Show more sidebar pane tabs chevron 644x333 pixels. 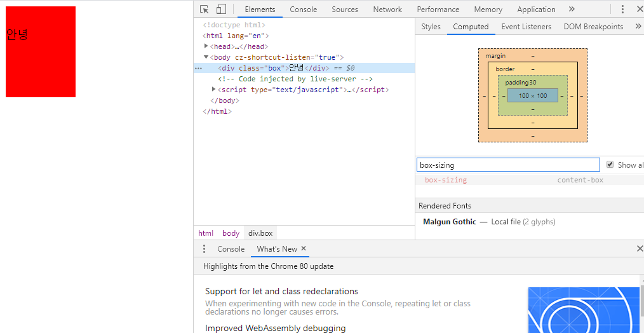point(638,26)
